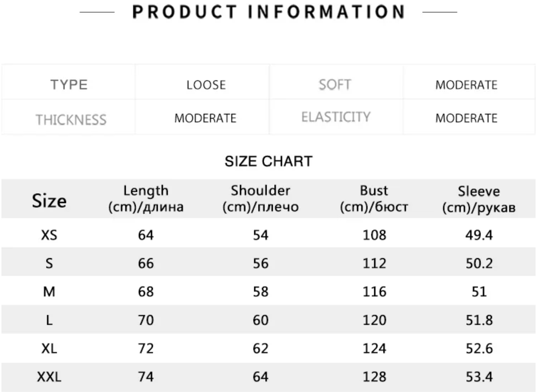The height and width of the screenshot is (392, 536).
Task: Select the ELASTICITY label cell
Action: [x=336, y=117]
